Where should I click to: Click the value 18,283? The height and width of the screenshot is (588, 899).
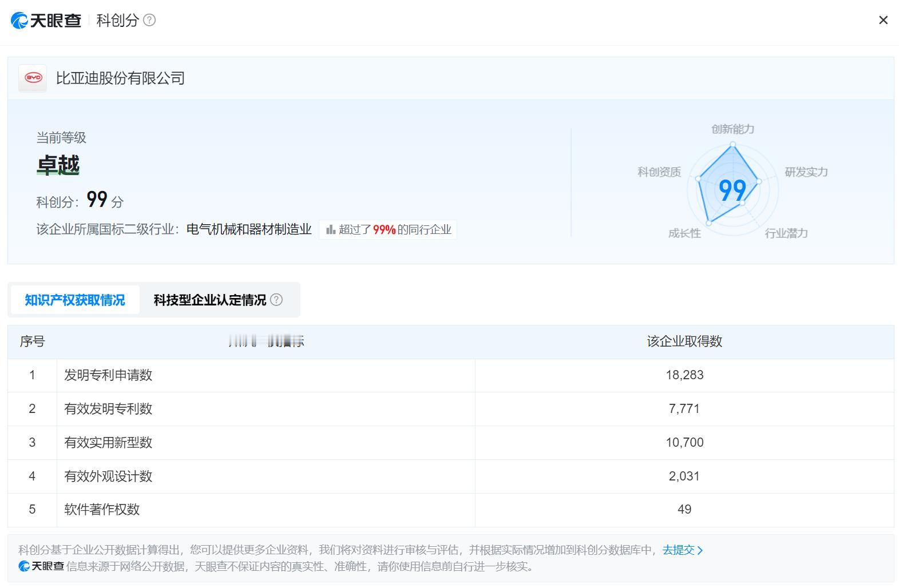(x=684, y=375)
